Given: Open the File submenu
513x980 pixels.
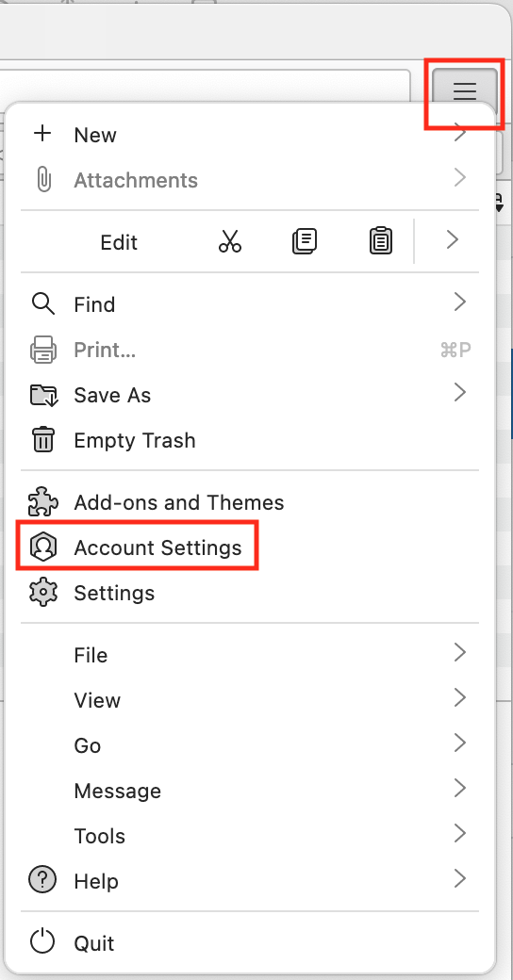Looking at the screenshot, I should click(250, 655).
